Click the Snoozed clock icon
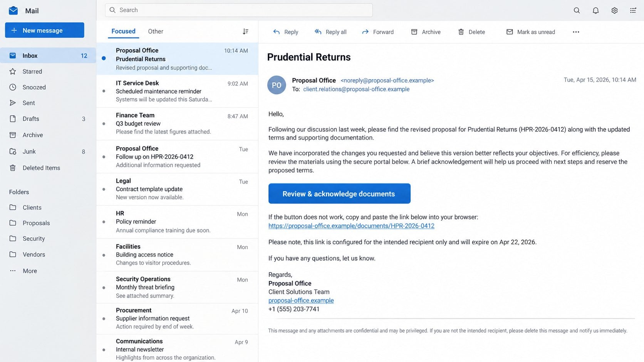This screenshot has width=644, height=362. (13, 87)
